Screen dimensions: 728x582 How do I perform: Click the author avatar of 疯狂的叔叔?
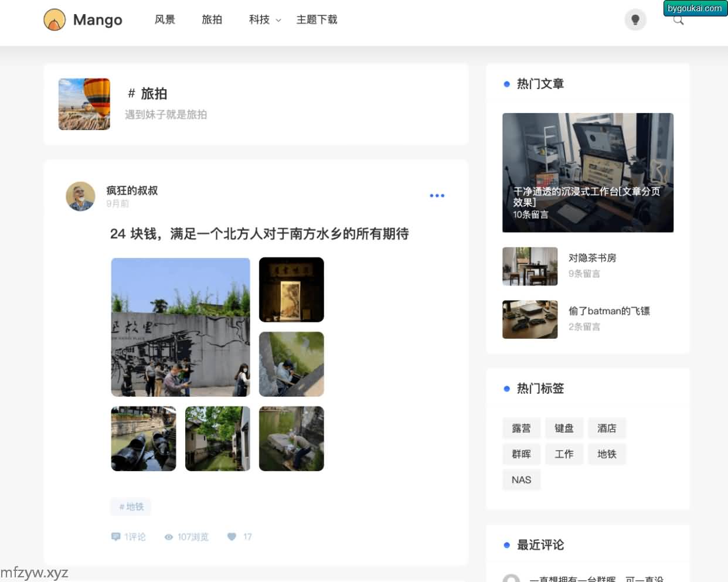[x=80, y=196]
